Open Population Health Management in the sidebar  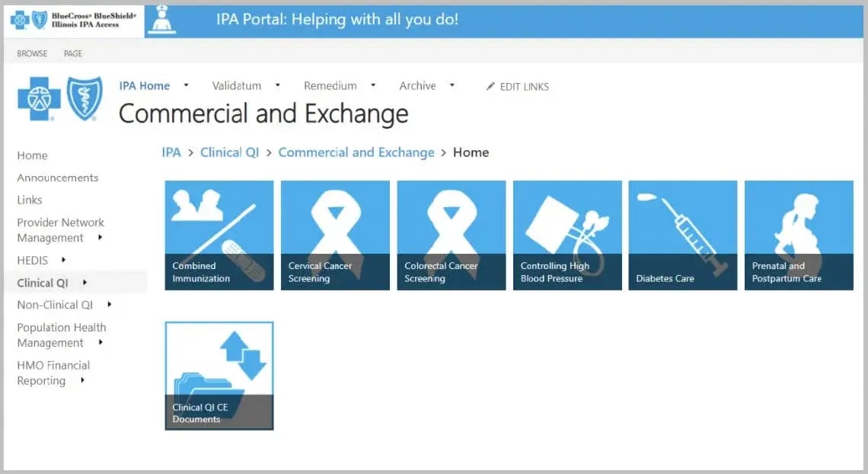click(x=61, y=335)
